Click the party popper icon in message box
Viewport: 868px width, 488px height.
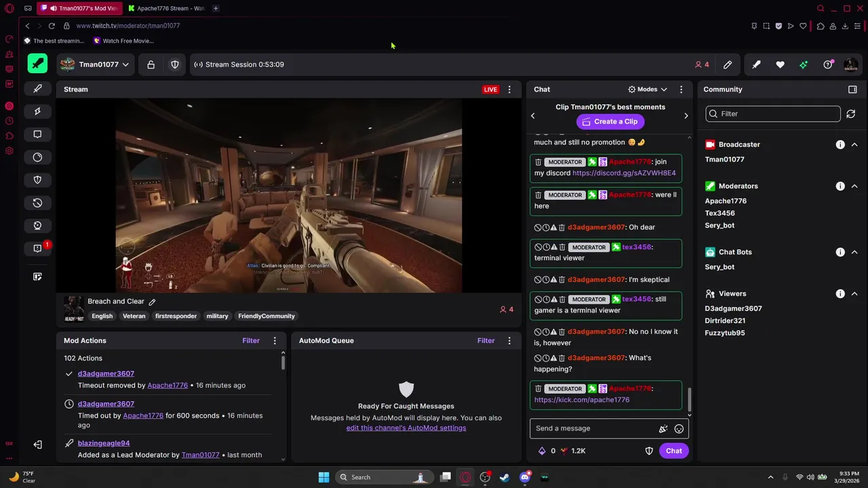[x=663, y=428]
